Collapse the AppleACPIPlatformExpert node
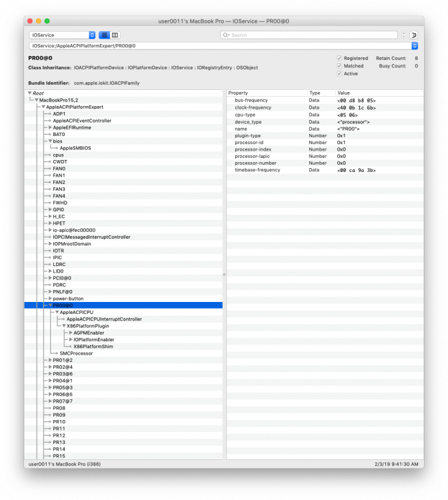The height and width of the screenshot is (500, 448). (x=43, y=107)
